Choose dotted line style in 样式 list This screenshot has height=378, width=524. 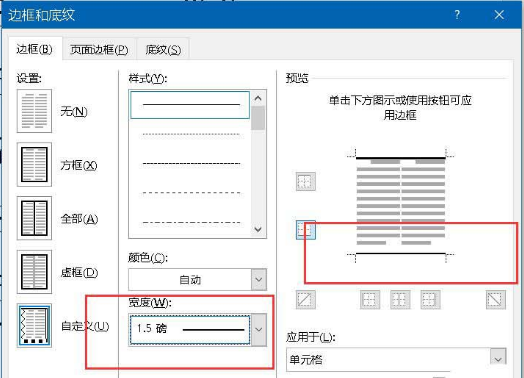(190, 134)
